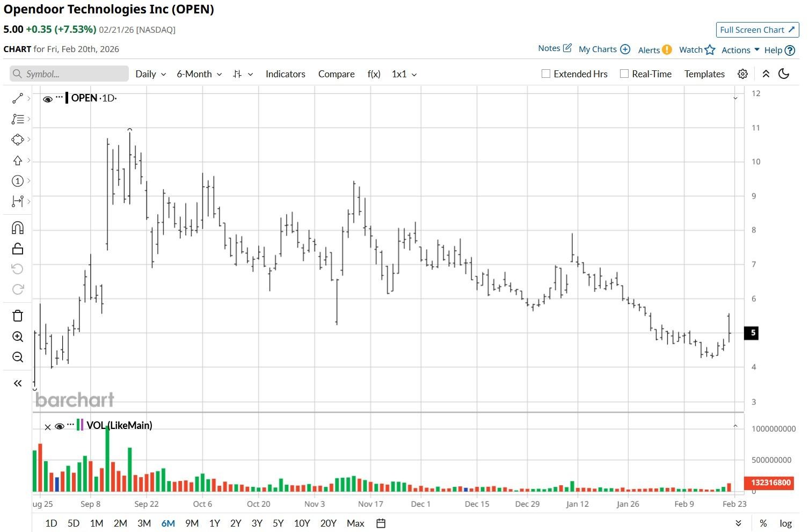Select the Max time range

click(x=355, y=523)
